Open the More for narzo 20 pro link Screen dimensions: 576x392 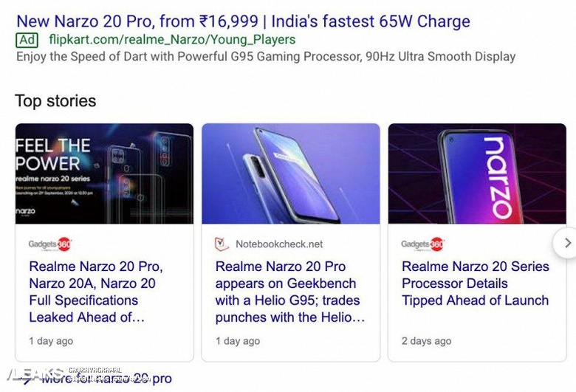pos(107,379)
